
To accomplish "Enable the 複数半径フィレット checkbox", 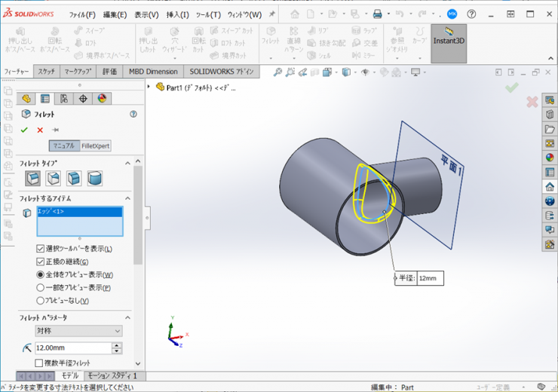I will [x=39, y=363].
